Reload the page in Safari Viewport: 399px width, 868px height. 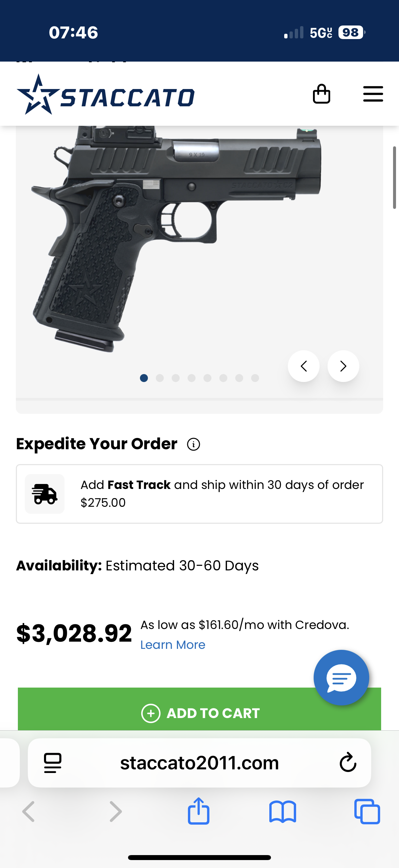[x=348, y=762]
